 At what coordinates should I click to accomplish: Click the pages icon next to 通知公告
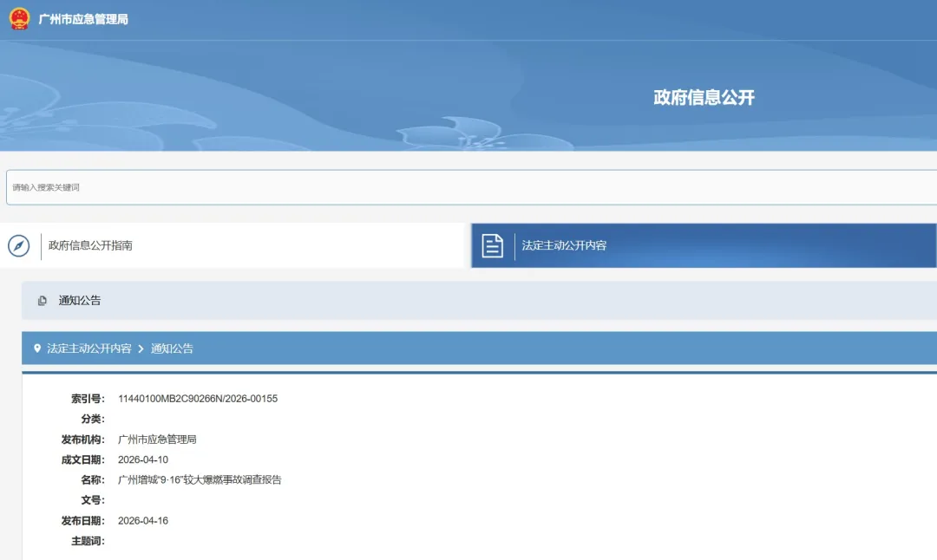point(42,301)
